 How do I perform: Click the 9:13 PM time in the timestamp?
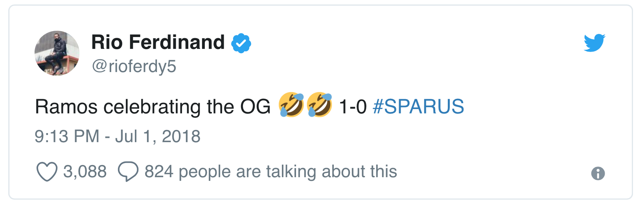[x=67, y=137]
